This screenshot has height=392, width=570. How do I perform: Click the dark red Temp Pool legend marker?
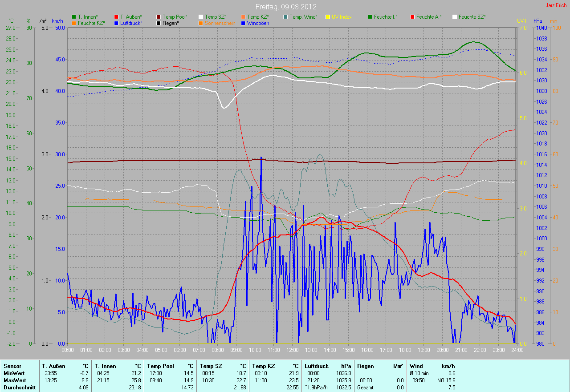coord(159,17)
